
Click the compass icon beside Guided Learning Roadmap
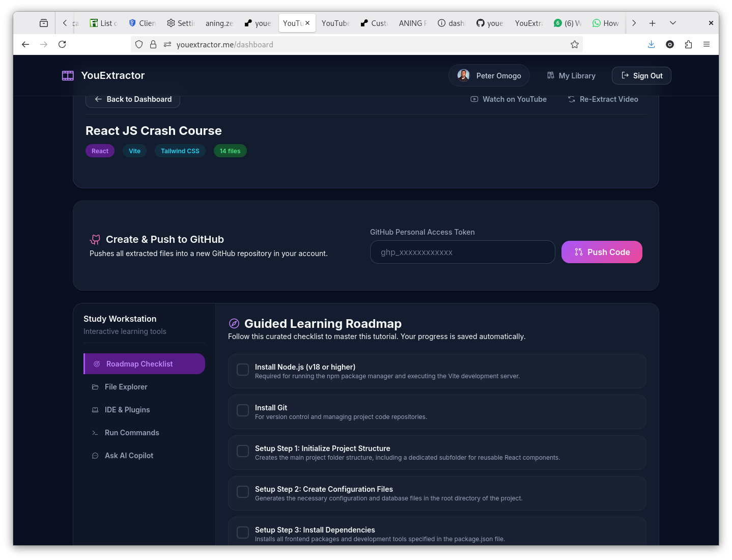tap(234, 324)
